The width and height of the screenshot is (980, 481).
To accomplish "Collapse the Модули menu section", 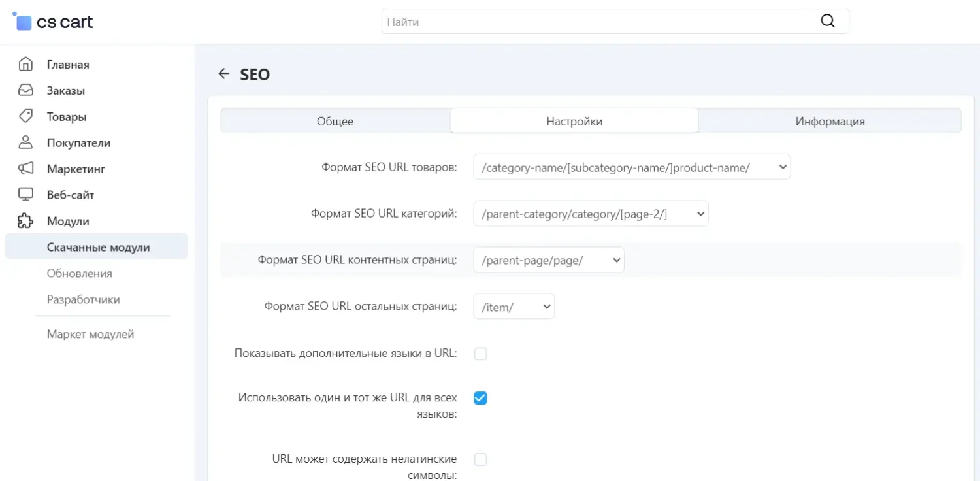I will [68, 221].
